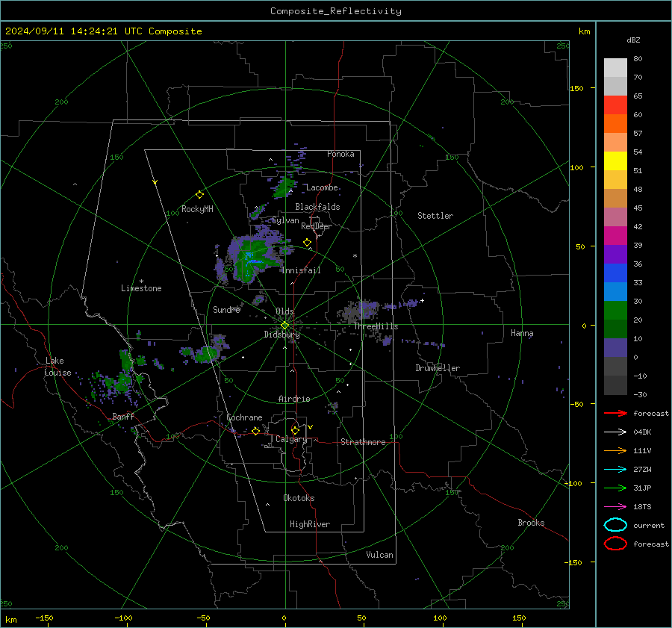Click the cyan 'current' ellipse icon
The width and height of the screenshot is (672, 628).
(615, 525)
